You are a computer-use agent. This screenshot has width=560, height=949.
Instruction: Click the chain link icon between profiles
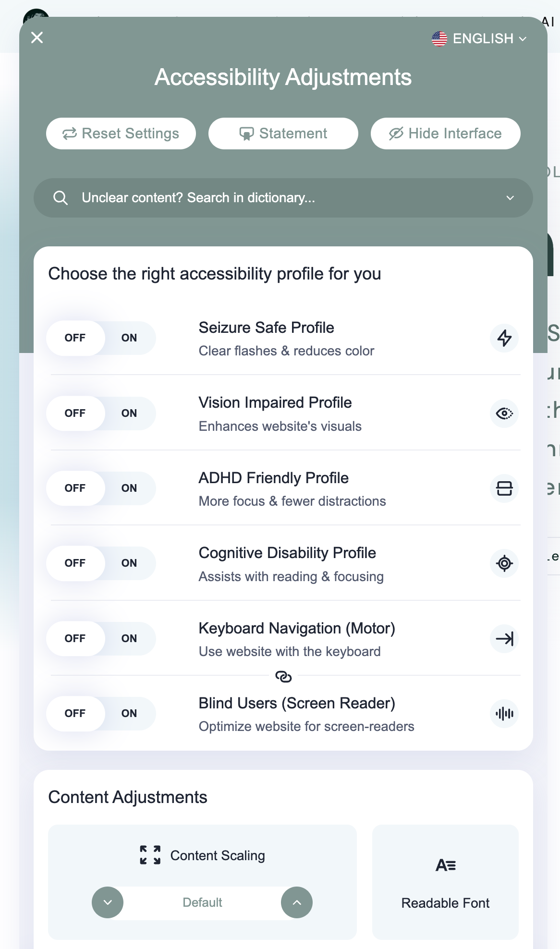(283, 677)
